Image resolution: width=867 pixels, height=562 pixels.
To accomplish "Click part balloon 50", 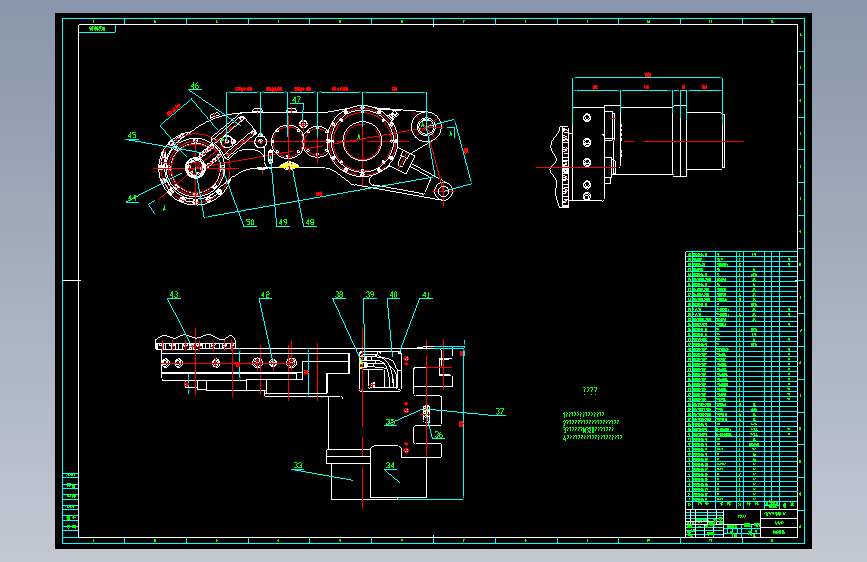I will pyautogui.click(x=250, y=222).
